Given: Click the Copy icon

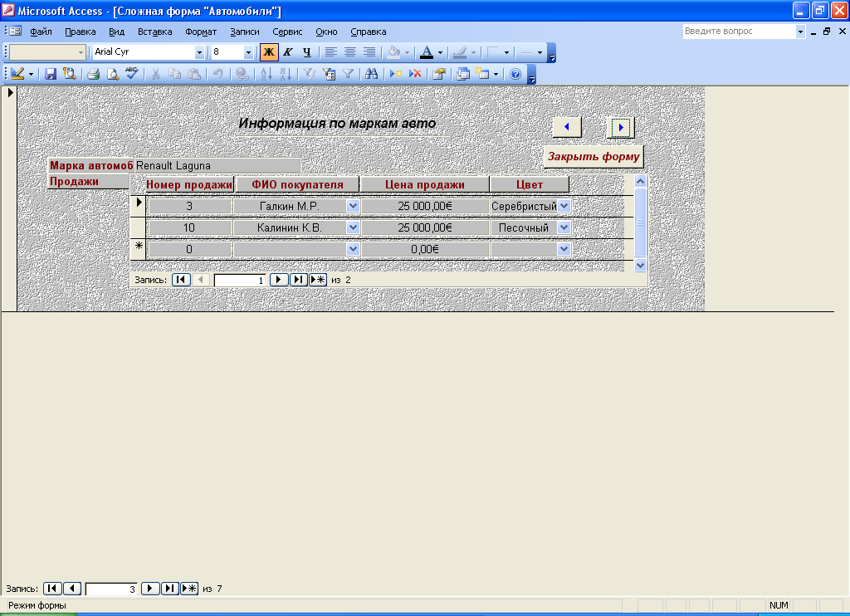Looking at the screenshot, I should [174, 74].
